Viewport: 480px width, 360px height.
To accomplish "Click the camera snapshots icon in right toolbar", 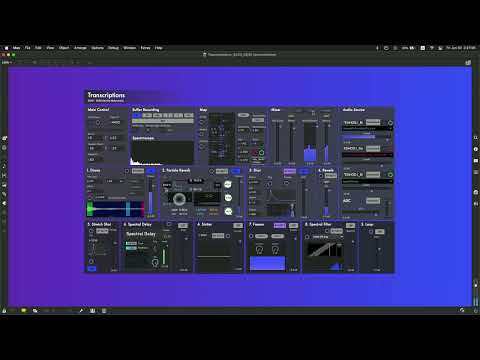I will coord(476,192).
